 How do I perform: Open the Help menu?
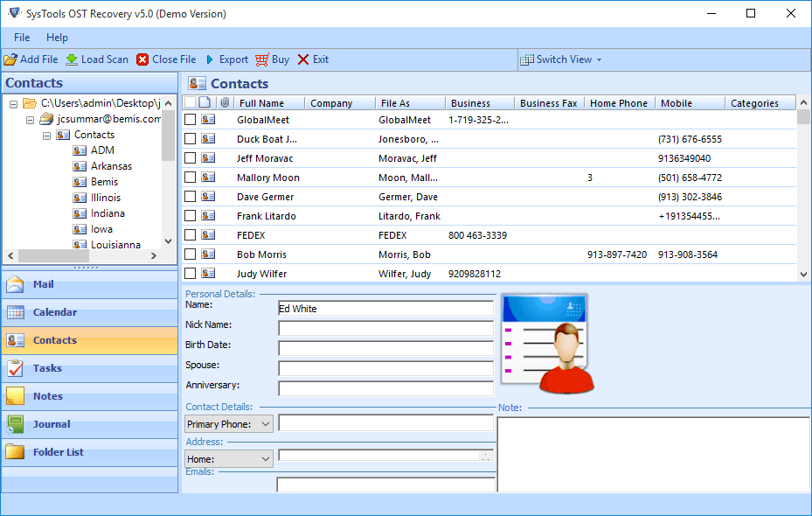(x=57, y=38)
